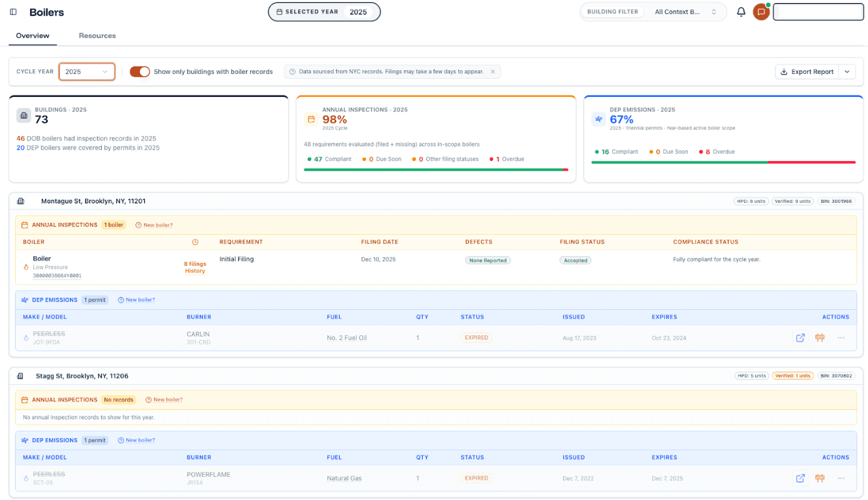This screenshot has height=500, width=868.
Task: Open the Cycle Year 2025 dropdown
Action: (x=87, y=71)
